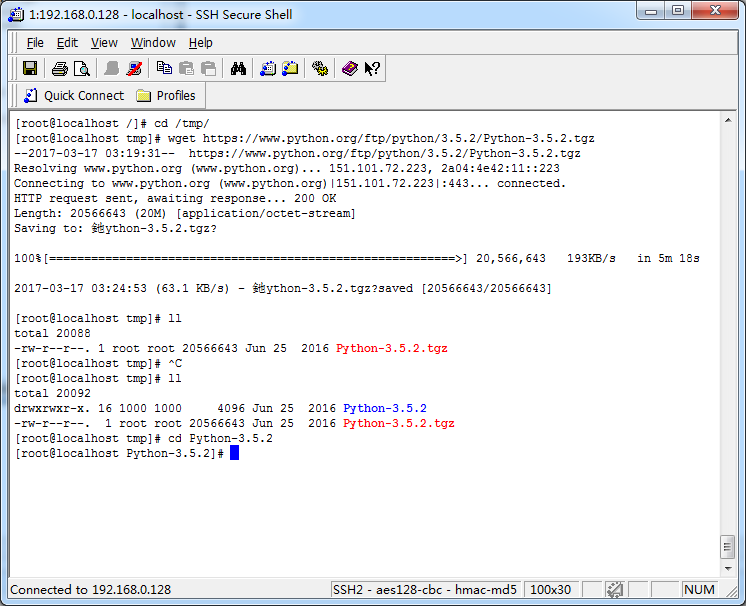Open New File Transfer Window icon
Image resolution: width=746 pixels, height=606 pixels.
tap(290, 68)
